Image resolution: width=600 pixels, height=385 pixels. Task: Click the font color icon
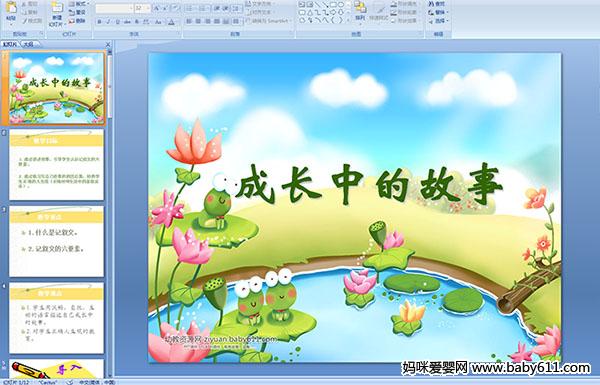tap(171, 22)
